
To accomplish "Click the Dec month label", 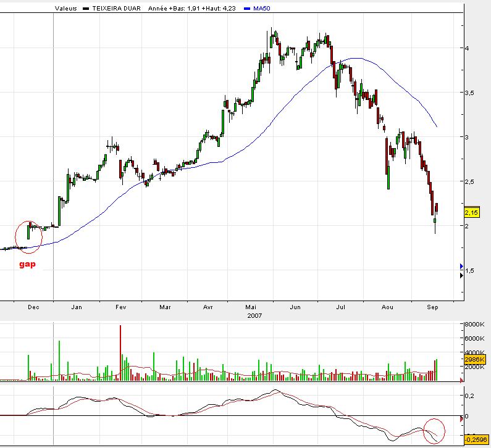I will (33, 307).
